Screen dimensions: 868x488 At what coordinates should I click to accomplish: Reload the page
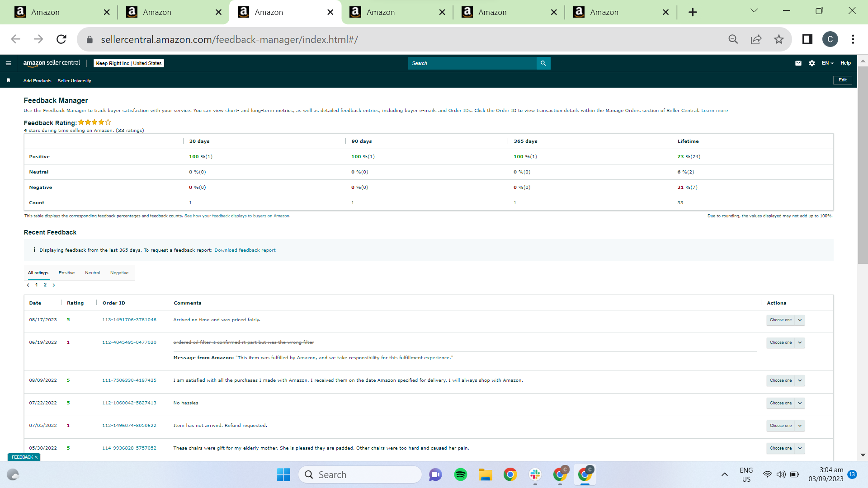click(x=61, y=39)
